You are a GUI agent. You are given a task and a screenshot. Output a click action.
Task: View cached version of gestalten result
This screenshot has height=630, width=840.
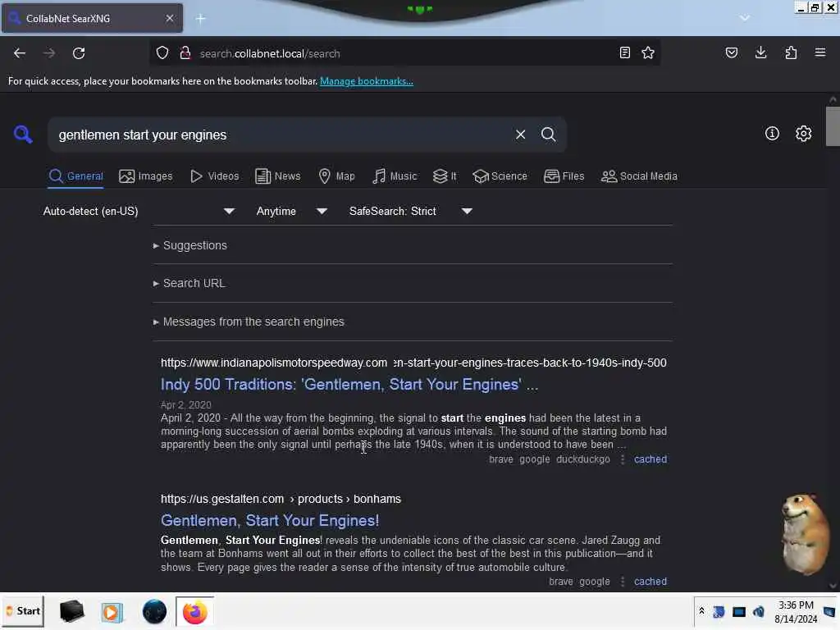(651, 582)
